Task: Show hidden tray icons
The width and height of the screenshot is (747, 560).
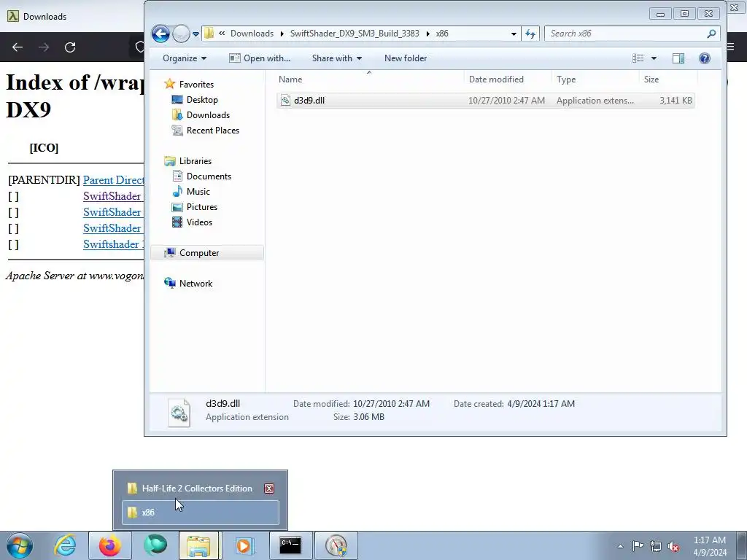Action: tap(620, 546)
